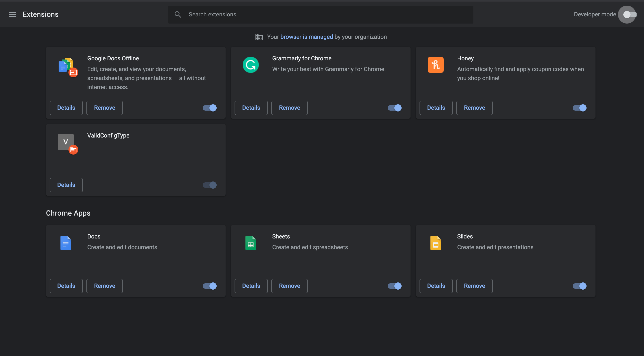Disable Google Docs Offline toggle
644x356 pixels.
tap(209, 108)
